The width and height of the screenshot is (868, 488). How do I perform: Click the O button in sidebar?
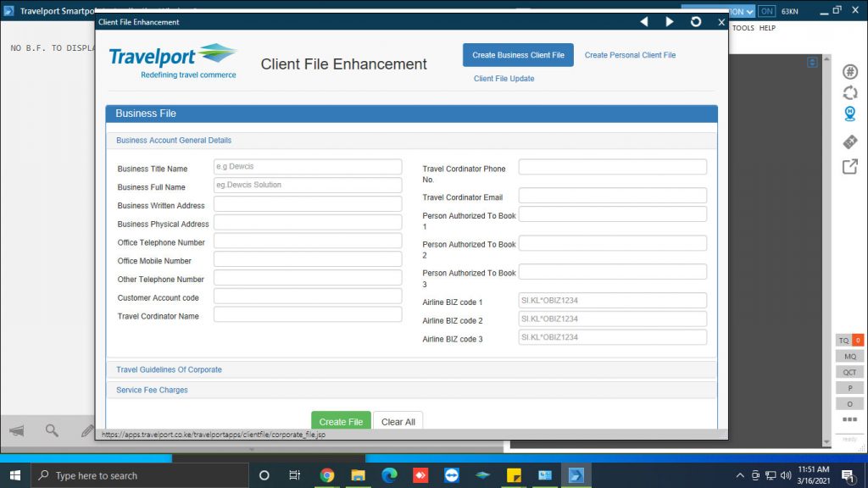point(849,404)
